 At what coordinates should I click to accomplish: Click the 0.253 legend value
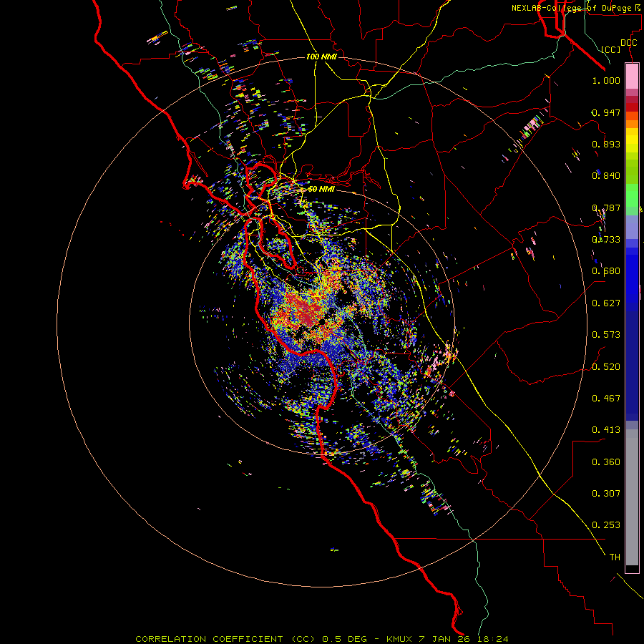[606, 525]
